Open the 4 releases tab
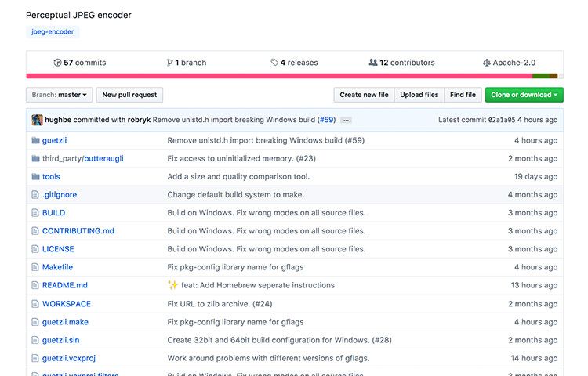The image size is (588, 376). coord(294,63)
